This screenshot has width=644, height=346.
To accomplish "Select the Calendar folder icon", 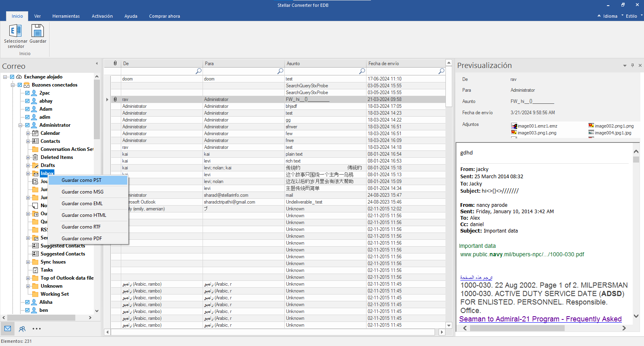I will coord(35,133).
